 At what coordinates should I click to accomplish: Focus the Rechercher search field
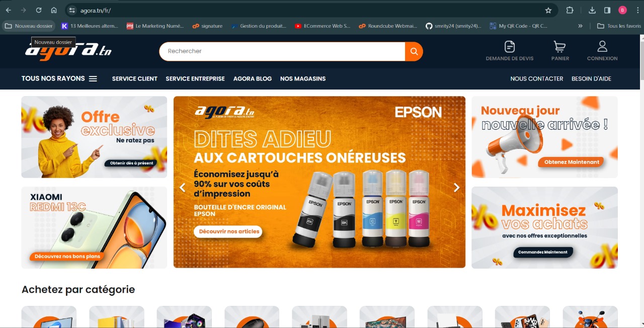pos(282,51)
